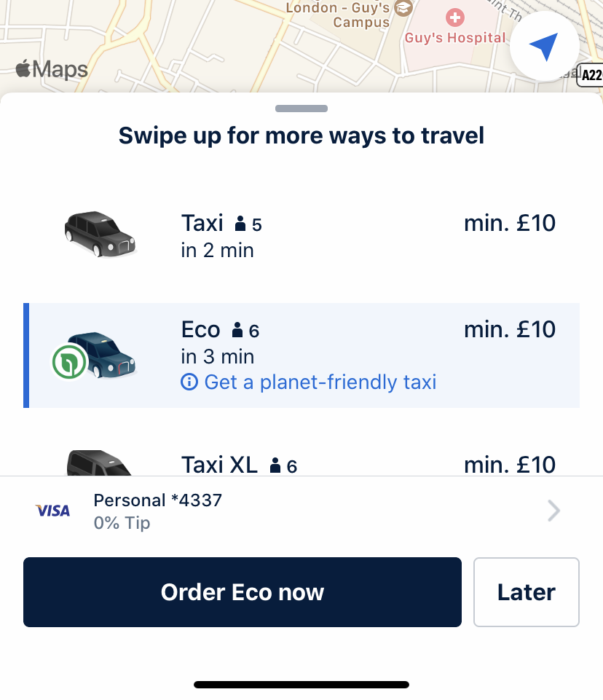
Task: Tap the Later button
Action: [x=527, y=592]
